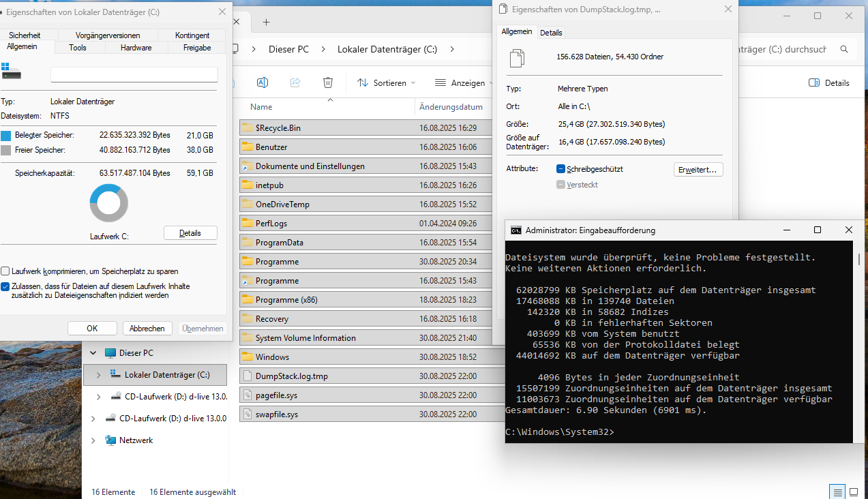Click the PerfLogs folder icon

point(247,223)
